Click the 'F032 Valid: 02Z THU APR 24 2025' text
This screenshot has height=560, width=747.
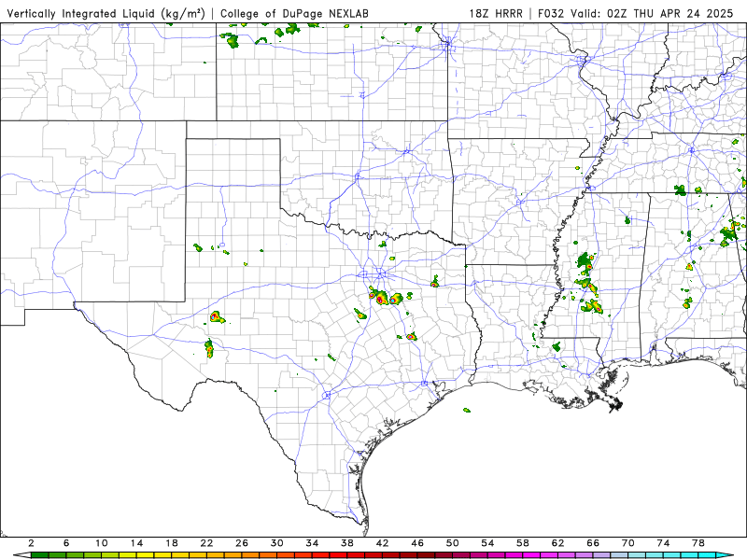point(636,13)
